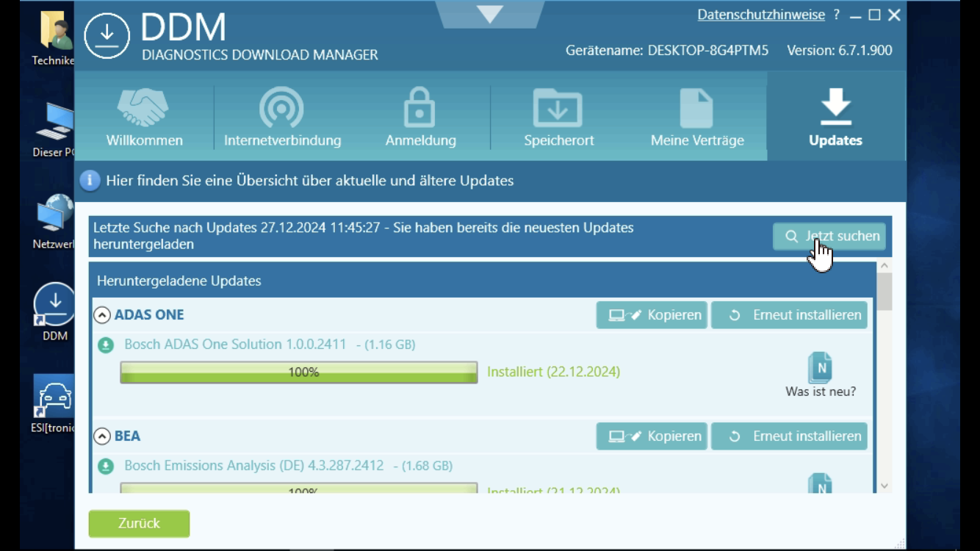Minimize the DDM window
The image size is (980, 551).
(855, 15)
